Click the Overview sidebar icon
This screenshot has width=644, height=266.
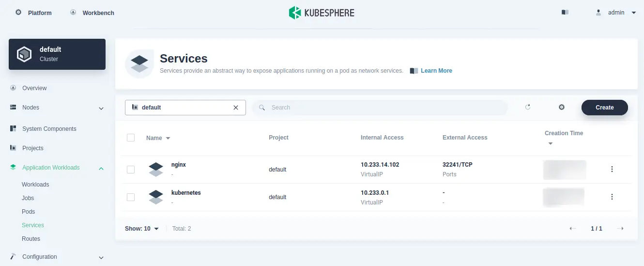pos(13,88)
